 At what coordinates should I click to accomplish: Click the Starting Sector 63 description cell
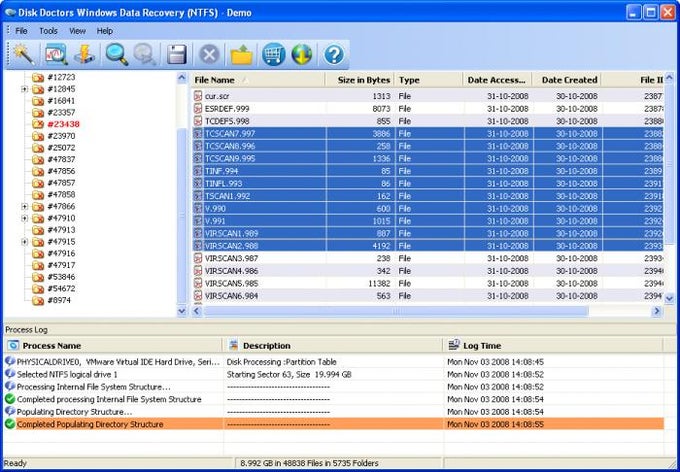click(289, 374)
